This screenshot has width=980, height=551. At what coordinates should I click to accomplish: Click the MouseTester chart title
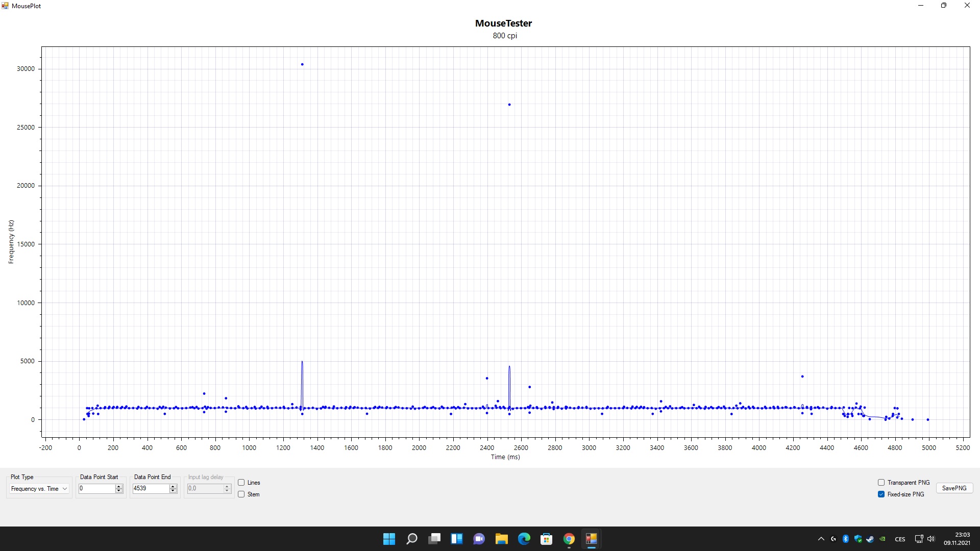pos(503,23)
